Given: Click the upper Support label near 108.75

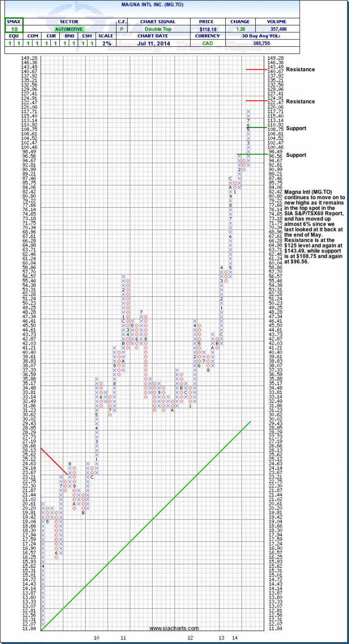Looking at the screenshot, I should (x=296, y=129).
